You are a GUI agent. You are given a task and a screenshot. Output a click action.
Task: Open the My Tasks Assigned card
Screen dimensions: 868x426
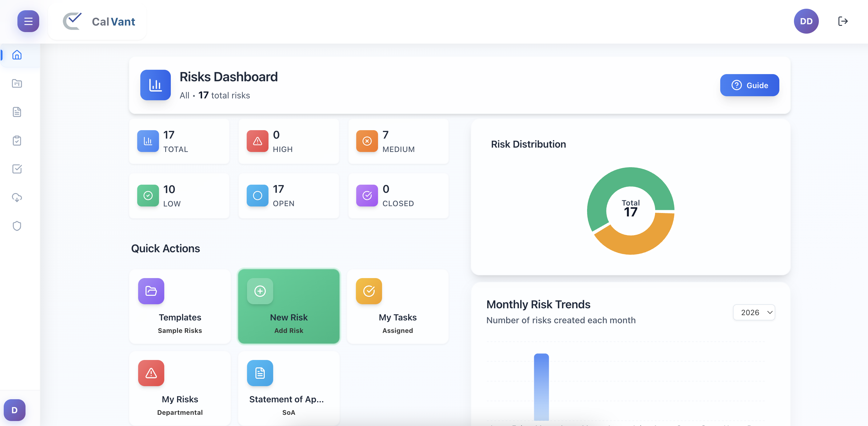[x=398, y=306]
